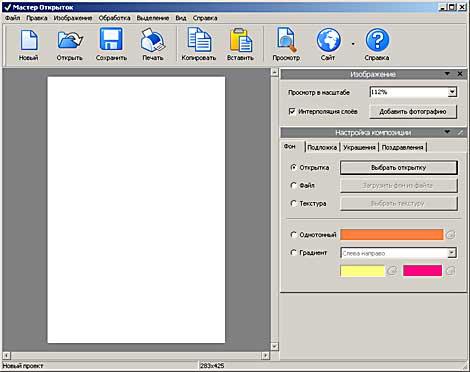This screenshot has height=372, width=470.
Task: Open the Файл menu
Action: (13, 18)
